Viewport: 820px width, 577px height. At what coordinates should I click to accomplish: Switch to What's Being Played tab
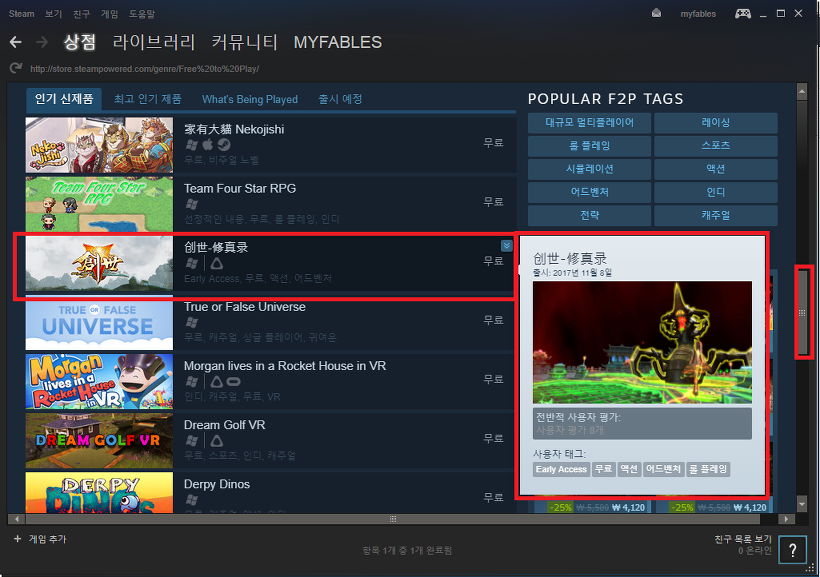point(250,99)
